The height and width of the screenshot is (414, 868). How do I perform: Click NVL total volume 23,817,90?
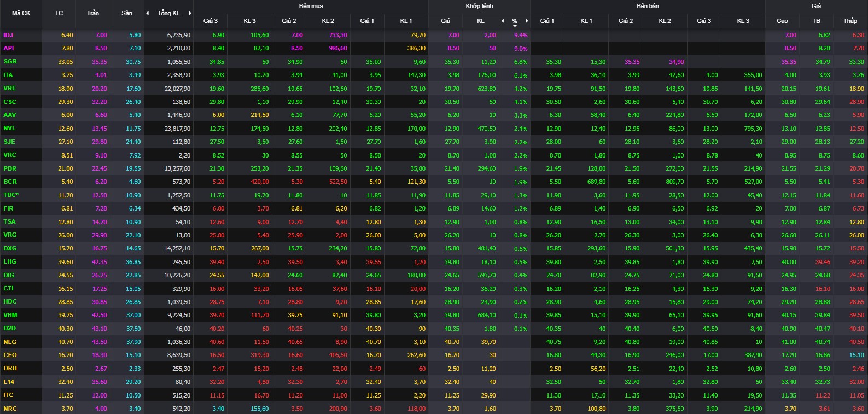[x=178, y=129]
